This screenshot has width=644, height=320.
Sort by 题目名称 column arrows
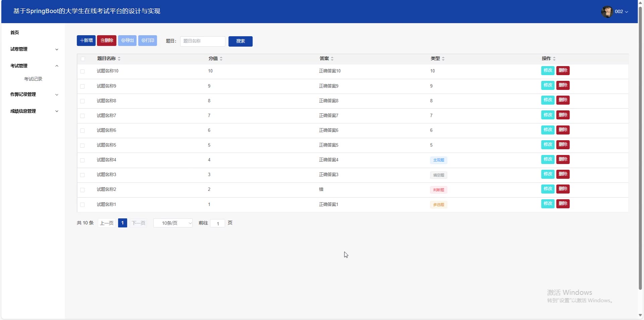[119, 59]
